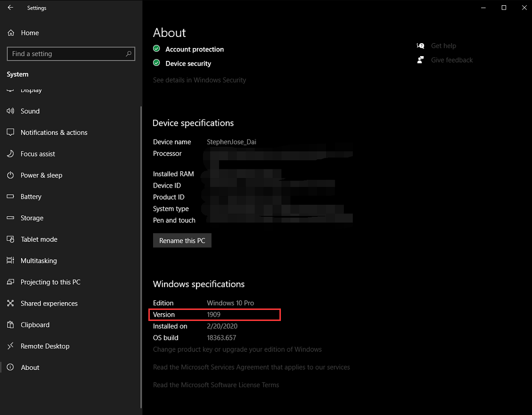This screenshot has width=532, height=415.
Task: Open Focus assist settings
Action: (37, 154)
